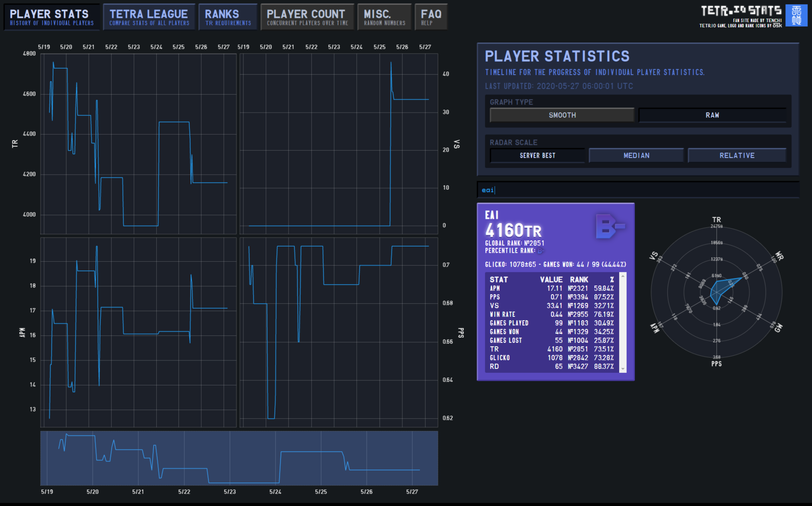Go to the Player Count tab

coord(307,17)
